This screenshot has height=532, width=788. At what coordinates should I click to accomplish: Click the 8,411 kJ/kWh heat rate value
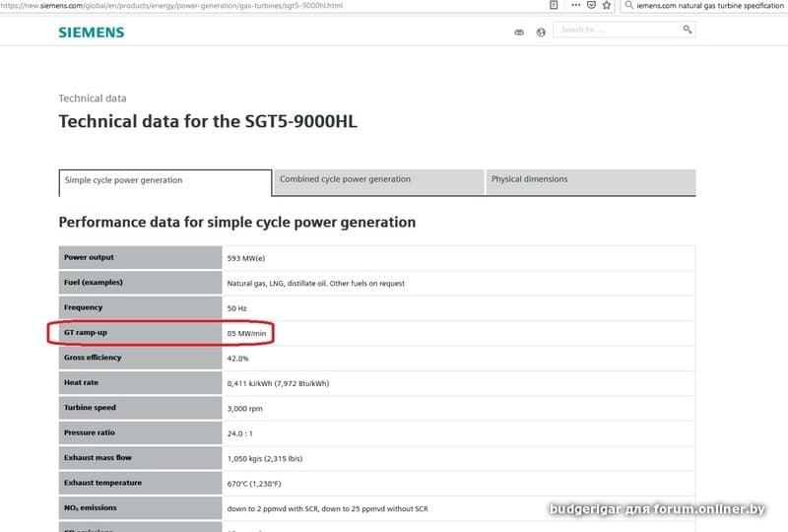point(278,383)
